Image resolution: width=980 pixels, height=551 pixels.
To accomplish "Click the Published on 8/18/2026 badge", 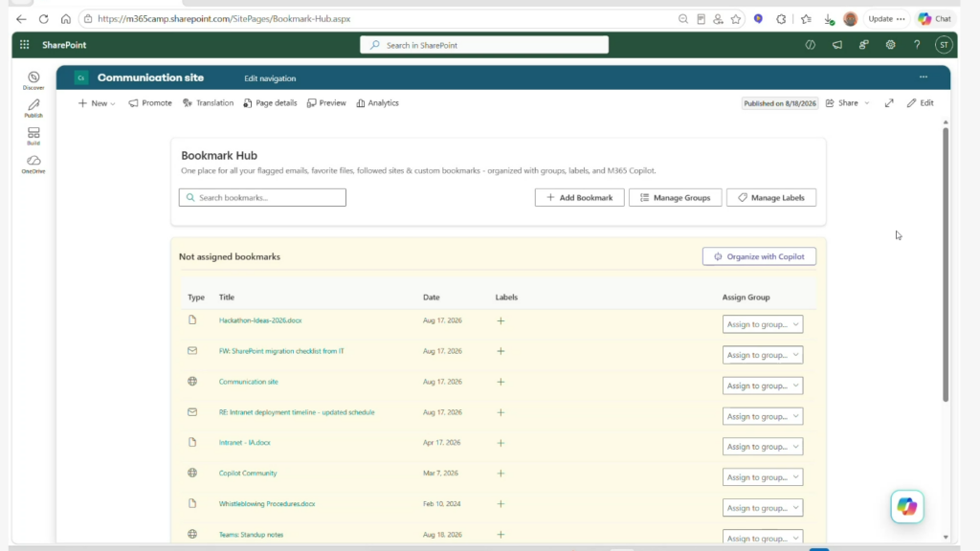I will [779, 103].
